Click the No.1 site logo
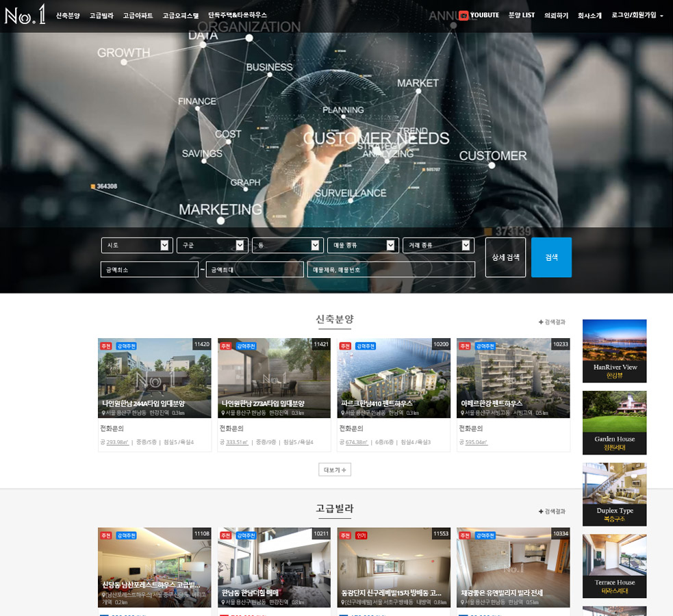Image resolution: width=673 pixels, height=616 pixels. [25, 14]
